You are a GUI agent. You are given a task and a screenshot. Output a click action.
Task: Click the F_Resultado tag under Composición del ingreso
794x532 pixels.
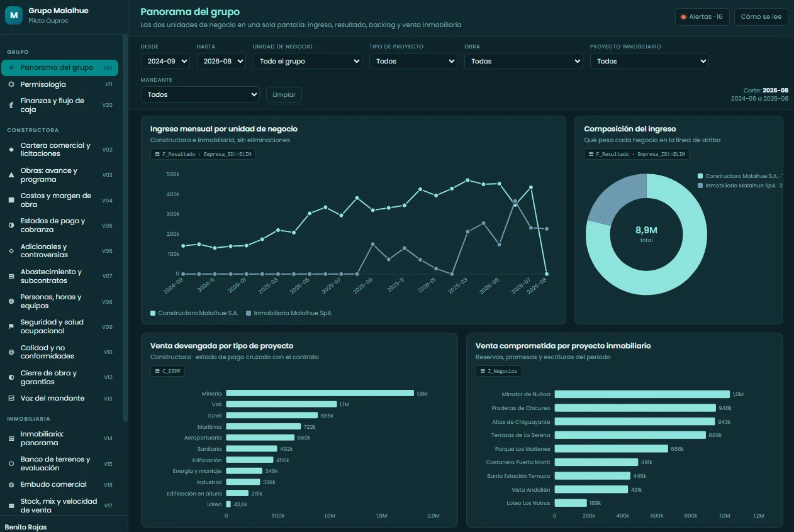coord(637,154)
